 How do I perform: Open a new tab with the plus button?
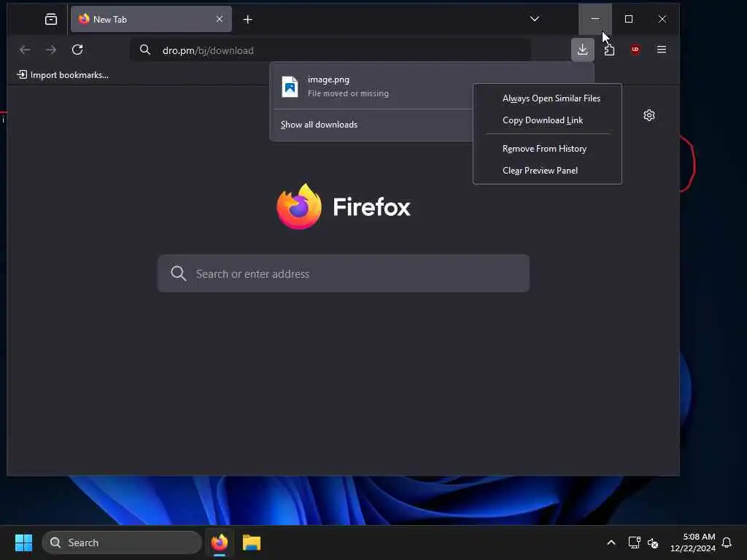click(248, 20)
